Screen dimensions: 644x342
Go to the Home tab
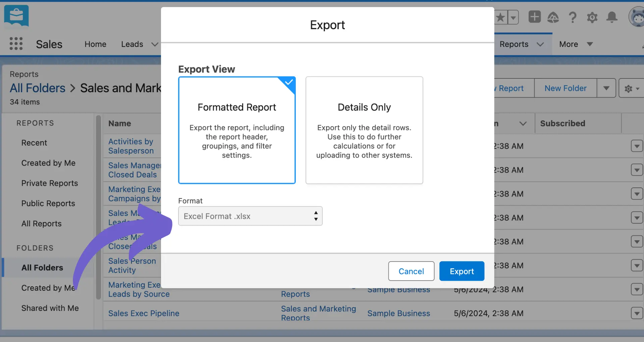coord(95,44)
